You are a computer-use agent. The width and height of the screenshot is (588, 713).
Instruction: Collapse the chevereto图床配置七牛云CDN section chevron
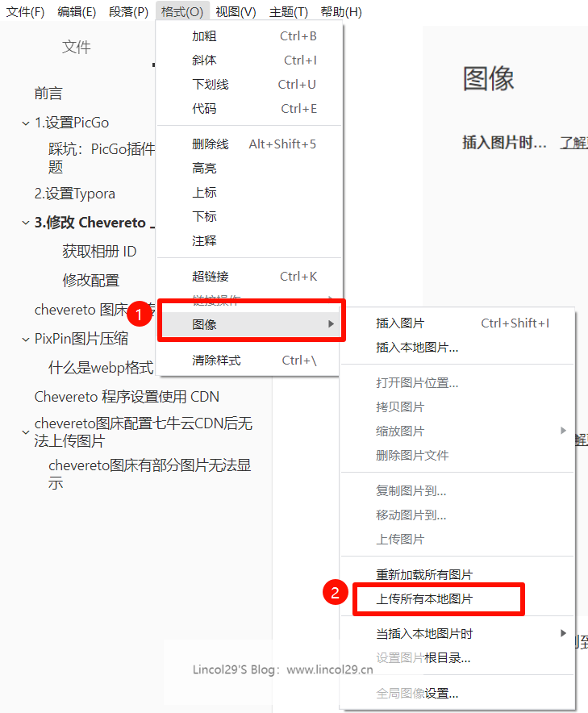click(25, 432)
